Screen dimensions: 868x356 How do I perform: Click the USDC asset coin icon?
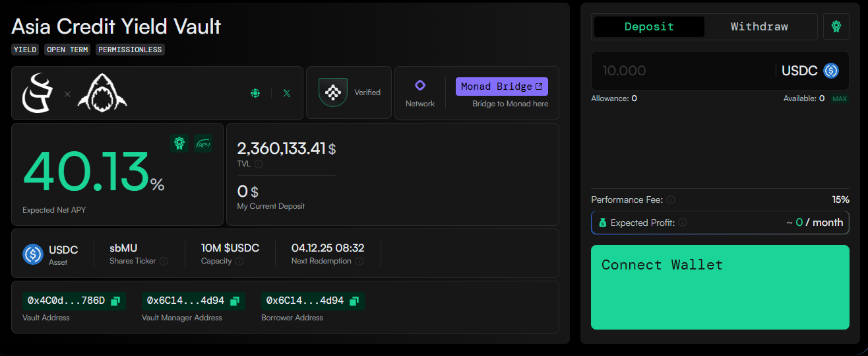click(x=33, y=254)
